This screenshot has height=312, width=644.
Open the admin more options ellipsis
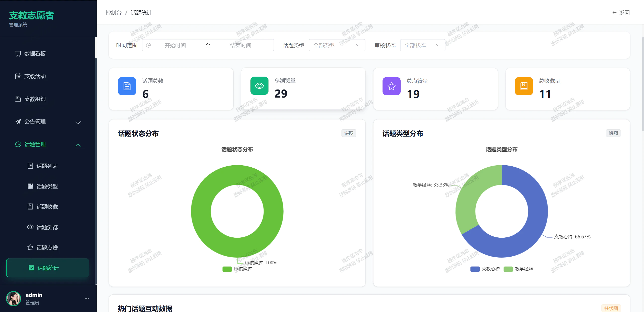tap(87, 299)
